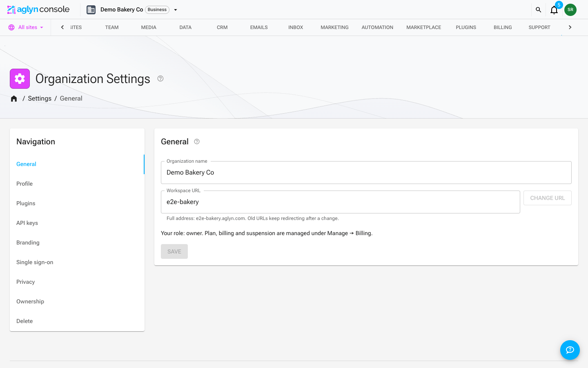Click the CHANGE URL button

coord(548,198)
